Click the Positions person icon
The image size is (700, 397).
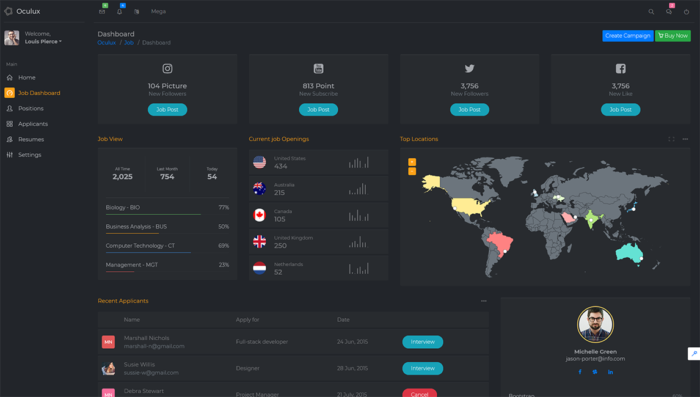[x=9, y=109]
